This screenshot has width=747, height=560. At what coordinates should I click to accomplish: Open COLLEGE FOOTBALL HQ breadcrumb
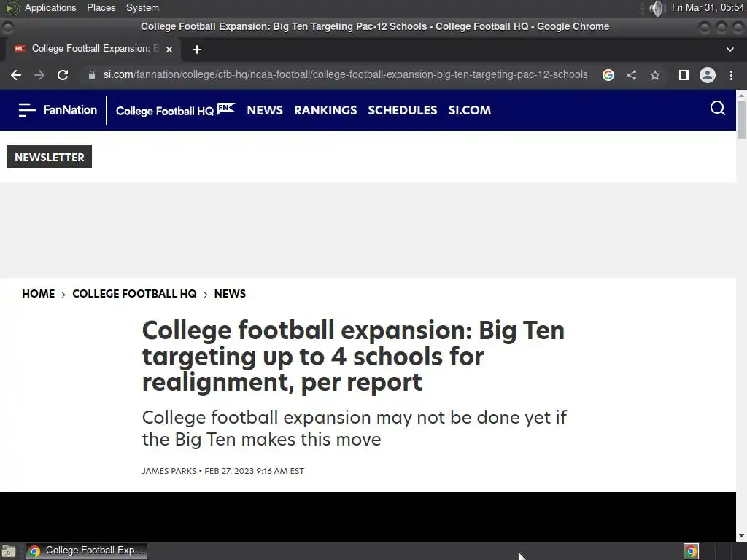[x=134, y=294]
